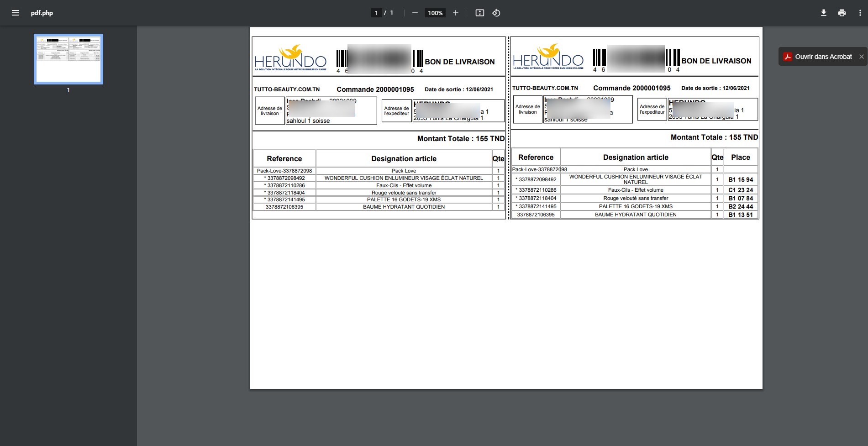Screen dimensions: 868x446
Task: Click left slip BON DE LIVRAISON heading
Action: [x=460, y=62]
